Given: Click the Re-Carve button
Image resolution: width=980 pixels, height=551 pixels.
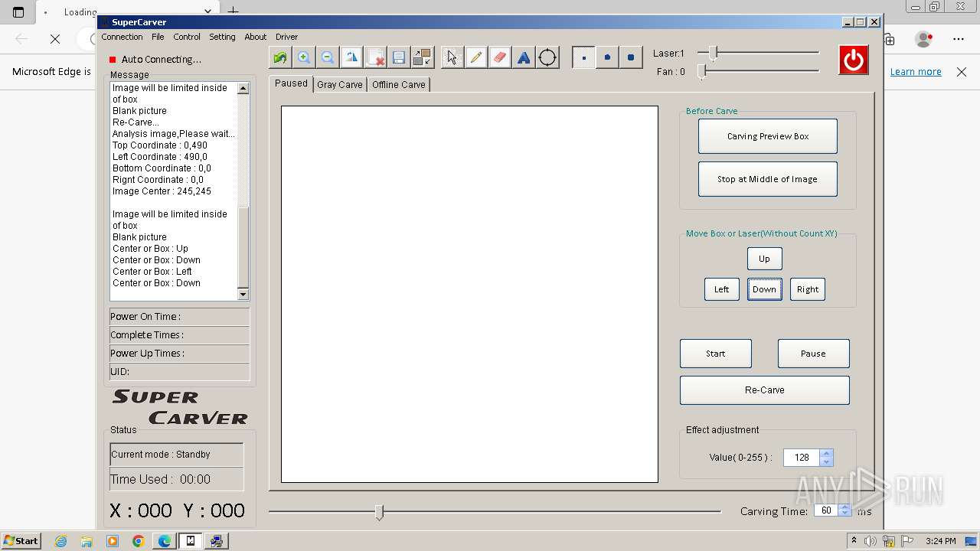Looking at the screenshot, I should click(765, 390).
